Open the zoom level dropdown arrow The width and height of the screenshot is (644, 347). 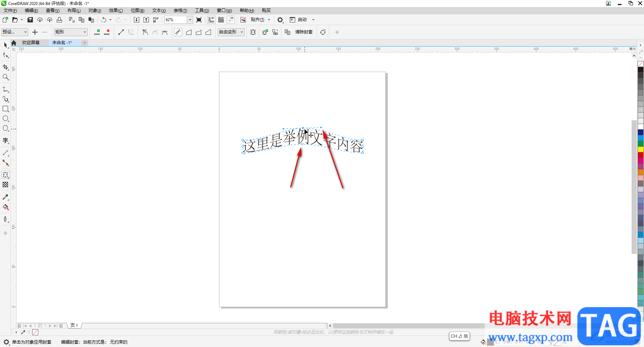pos(190,20)
